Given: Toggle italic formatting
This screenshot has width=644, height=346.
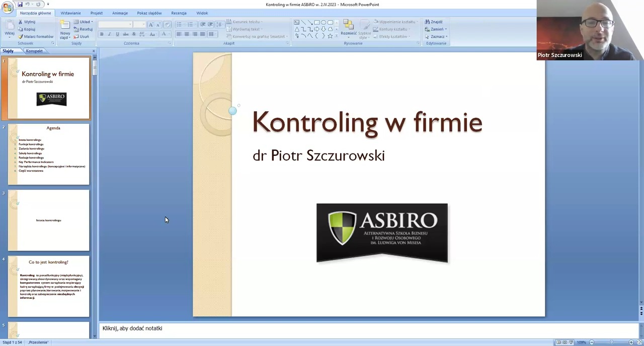Looking at the screenshot, I should click(109, 34).
